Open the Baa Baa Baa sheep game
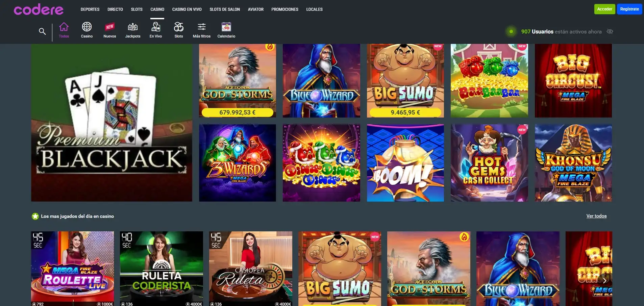The width and height of the screenshot is (644, 306). (x=489, y=81)
